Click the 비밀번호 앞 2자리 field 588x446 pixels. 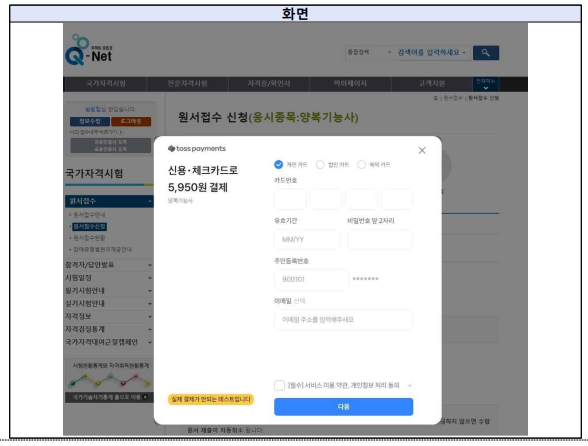(380, 239)
